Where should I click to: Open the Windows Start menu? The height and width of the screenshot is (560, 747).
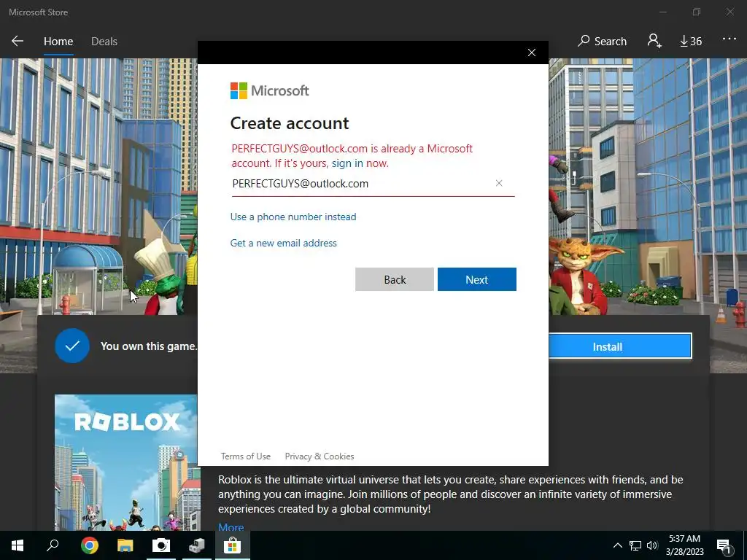18,545
